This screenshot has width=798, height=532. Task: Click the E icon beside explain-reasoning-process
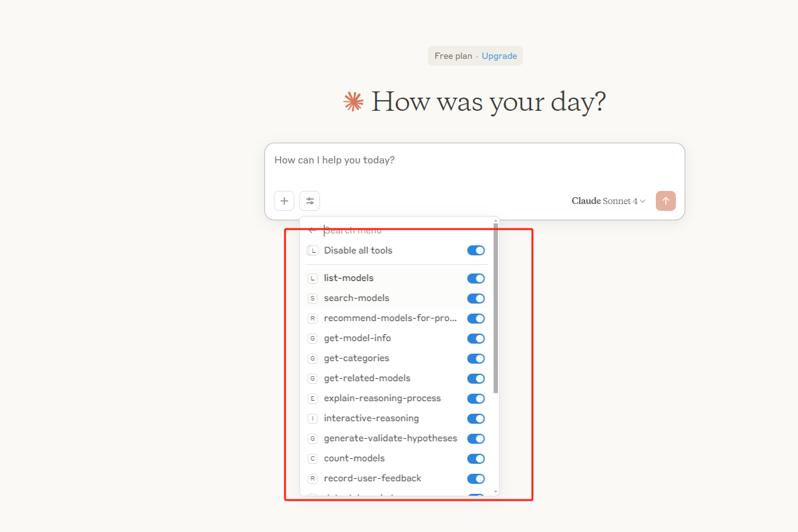tap(313, 398)
